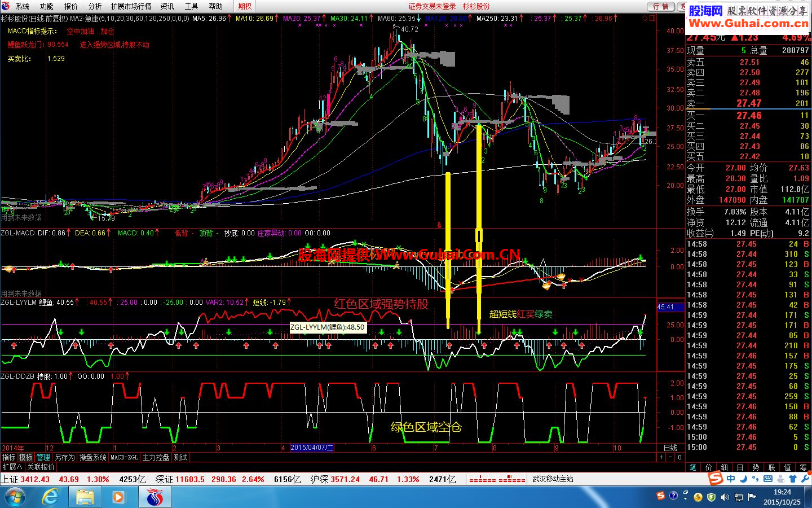
Task: Select the 日 tab in quote panel
Action: [x=740, y=467]
